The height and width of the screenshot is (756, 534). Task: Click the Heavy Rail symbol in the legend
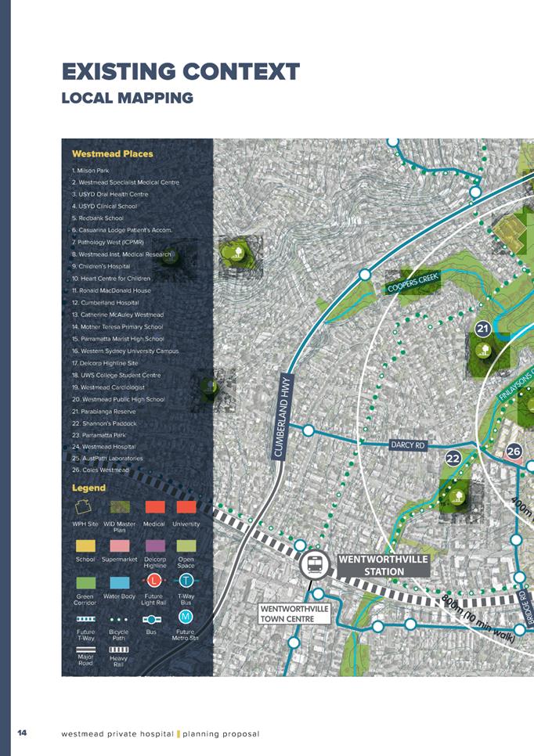118,650
